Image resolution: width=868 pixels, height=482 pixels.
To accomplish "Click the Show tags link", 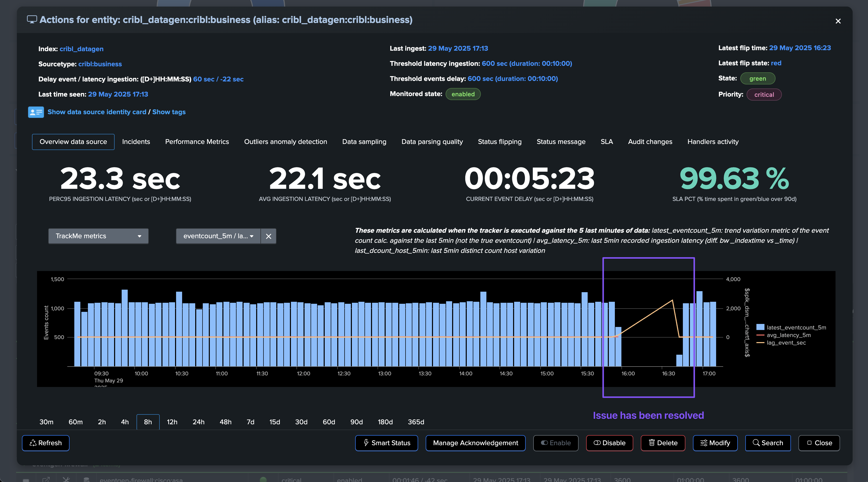I will (x=169, y=112).
